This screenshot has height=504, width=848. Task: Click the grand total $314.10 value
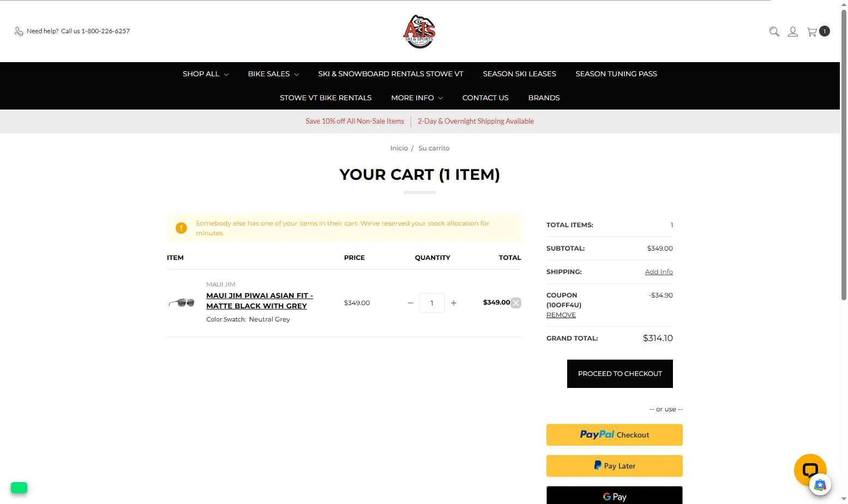[x=658, y=338]
